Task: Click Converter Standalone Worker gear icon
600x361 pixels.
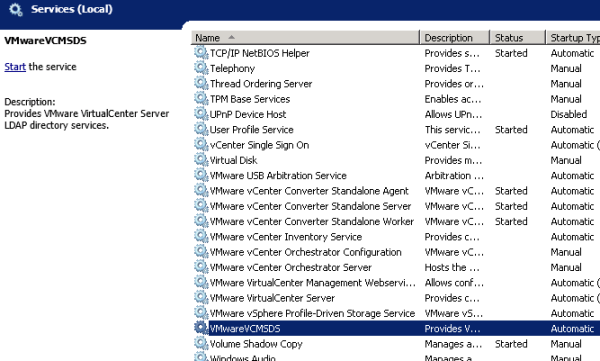Action: point(201,221)
